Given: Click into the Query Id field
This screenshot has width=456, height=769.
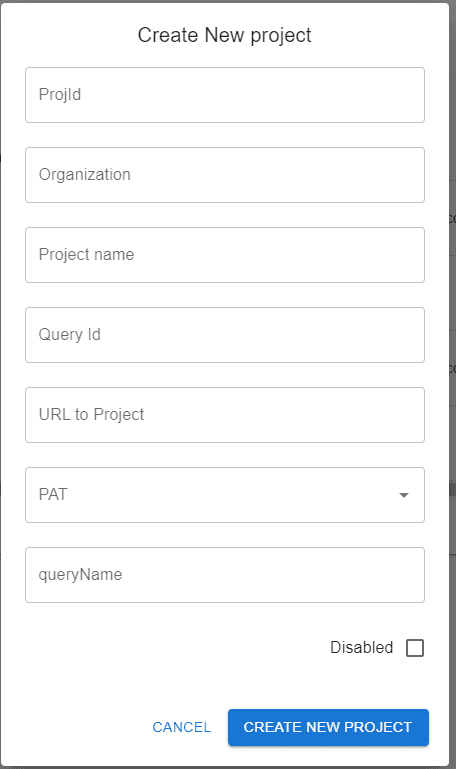Looking at the screenshot, I should pos(225,335).
